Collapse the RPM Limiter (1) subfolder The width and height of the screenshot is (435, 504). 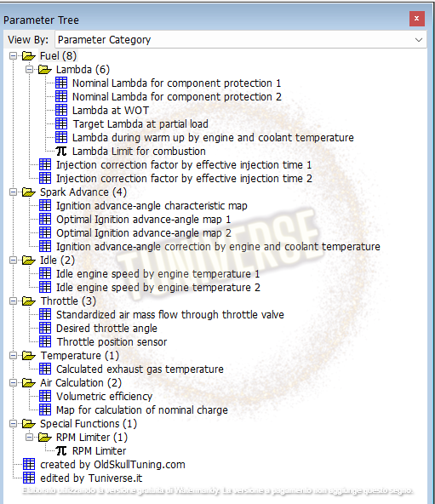click(x=29, y=437)
